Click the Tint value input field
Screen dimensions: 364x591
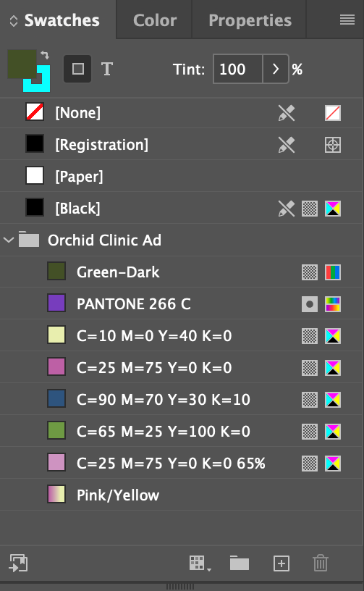click(x=238, y=69)
